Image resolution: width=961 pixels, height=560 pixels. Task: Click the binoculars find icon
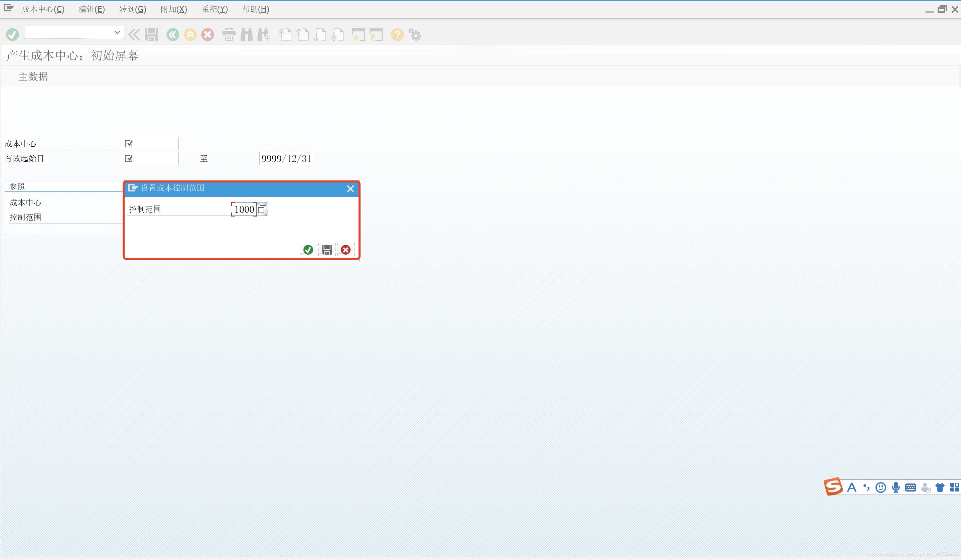click(x=246, y=35)
